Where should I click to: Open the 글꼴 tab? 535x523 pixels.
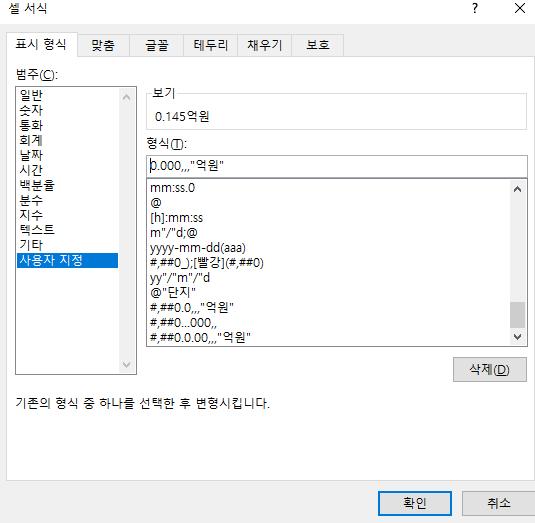(x=157, y=45)
